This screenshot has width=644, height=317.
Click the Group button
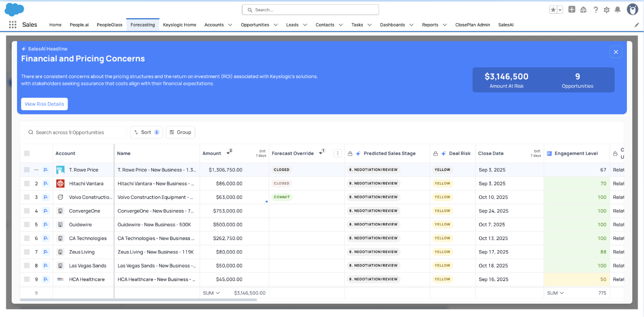coord(180,132)
